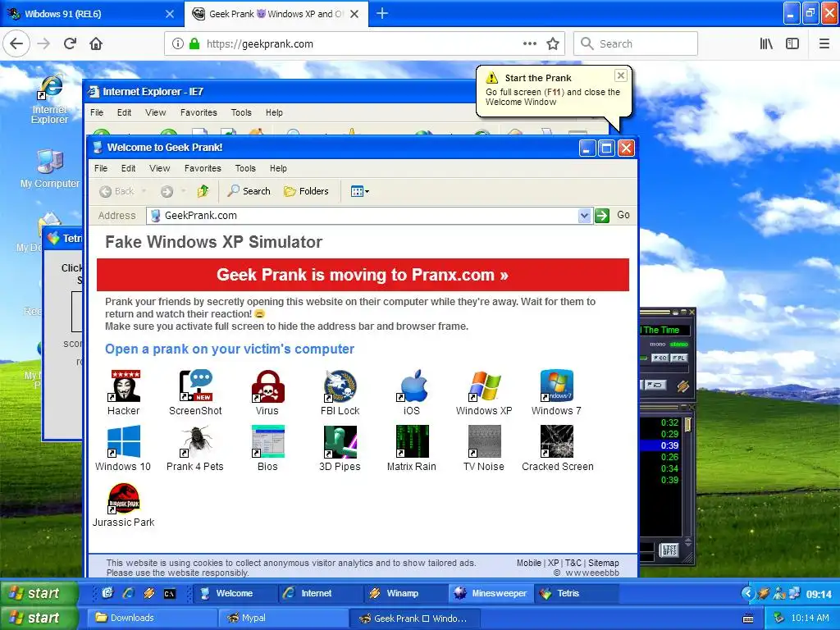Click the Winamp quick launch icon
Screen dimensions: 840x630
pos(149,593)
